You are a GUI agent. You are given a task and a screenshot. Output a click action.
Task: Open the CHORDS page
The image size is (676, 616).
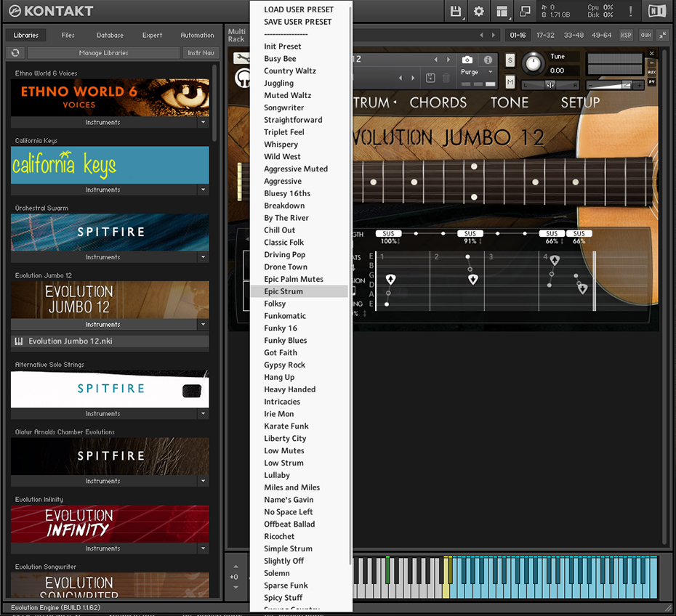[x=438, y=102]
